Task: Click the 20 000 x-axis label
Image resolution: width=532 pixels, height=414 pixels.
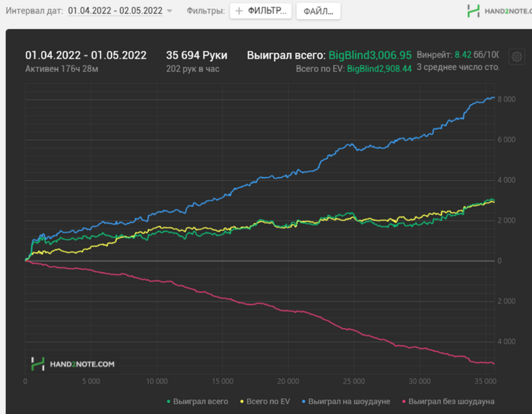Action: [288, 381]
